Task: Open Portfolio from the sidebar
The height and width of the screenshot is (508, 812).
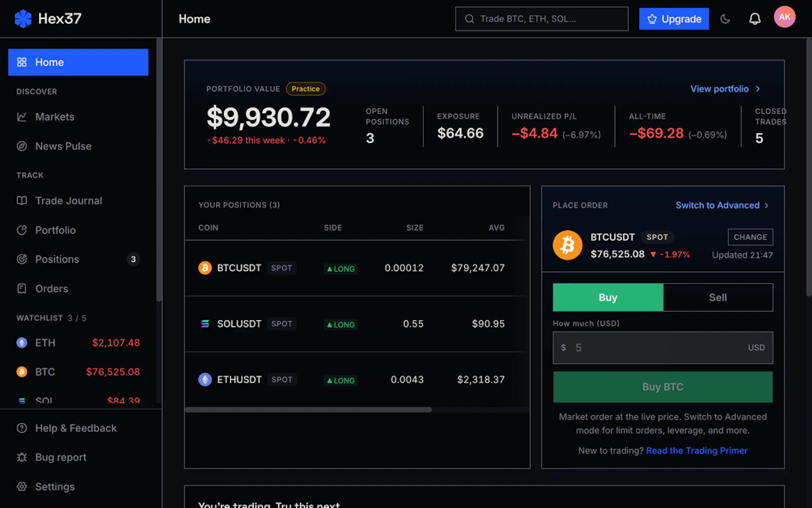Action: coord(78,230)
